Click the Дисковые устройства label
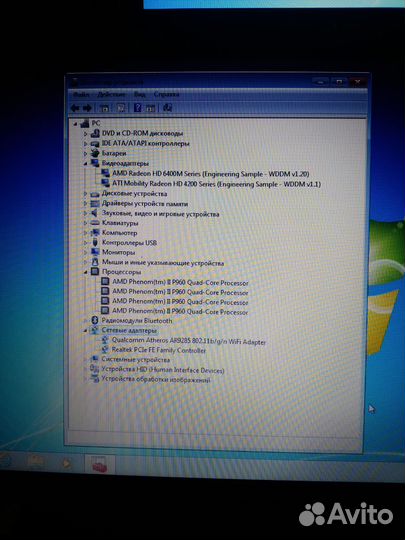This screenshot has width=405, height=540. click(x=135, y=194)
